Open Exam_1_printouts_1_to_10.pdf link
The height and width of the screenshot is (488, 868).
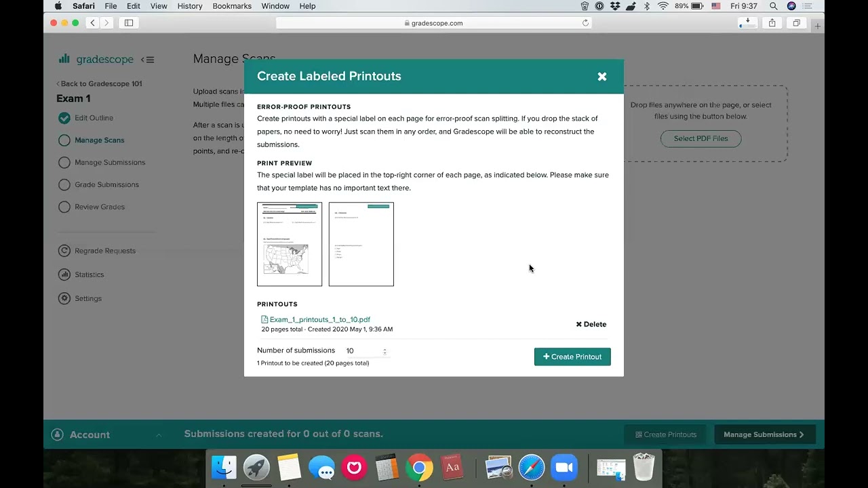click(x=320, y=319)
